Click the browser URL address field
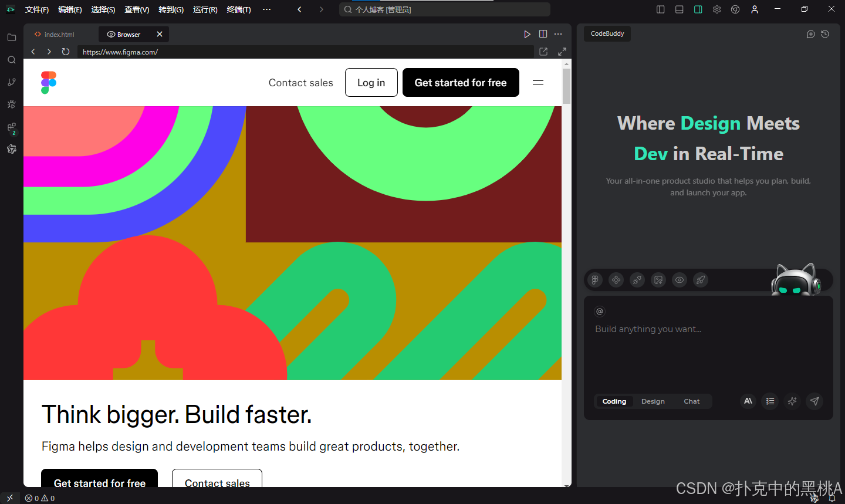The image size is (845, 504). (x=305, y=52)
